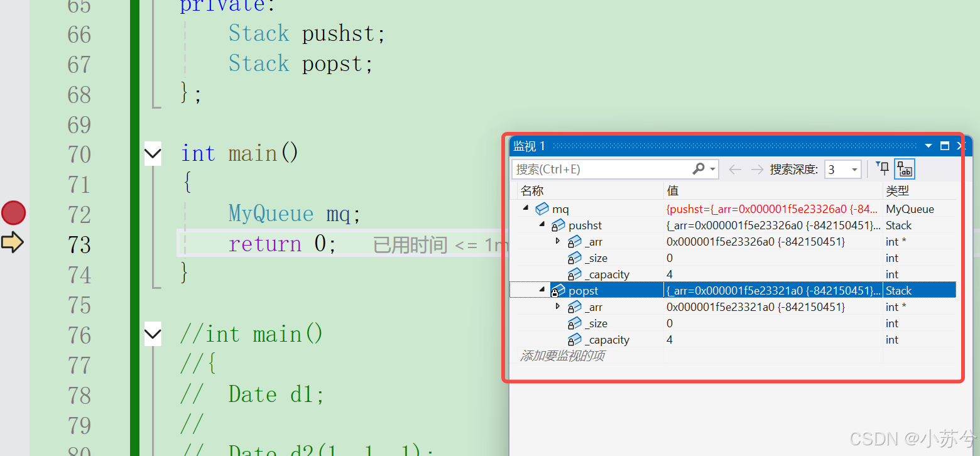Click the "Stack pushst;" declaration on line 66
Image resolution: width=980 pixels, height=456 pixels.
click(307, 33)
